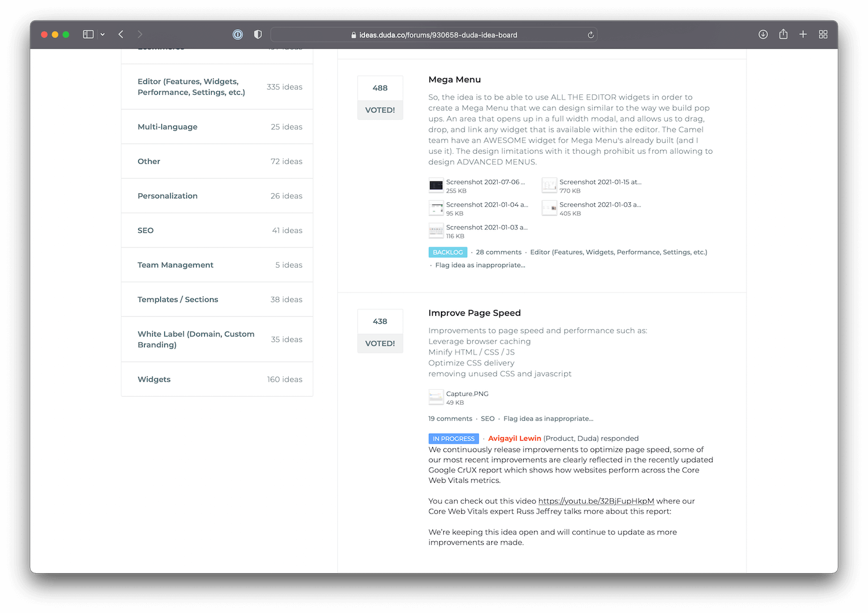Open a new tab with plus icon
The image size is (868, 613).
tap(803, 35)
